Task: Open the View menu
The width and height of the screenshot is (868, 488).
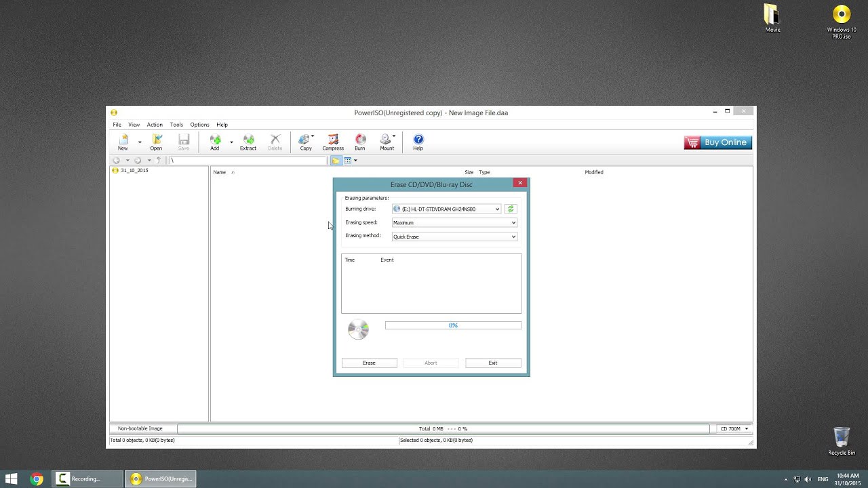Action: click(134, 125)
